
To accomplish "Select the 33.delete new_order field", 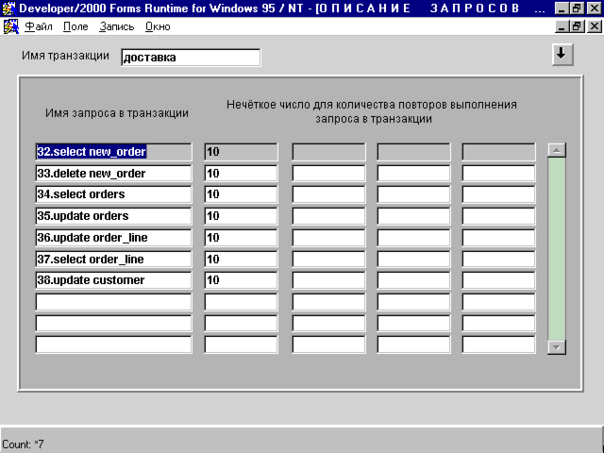I will coord(114,173).
